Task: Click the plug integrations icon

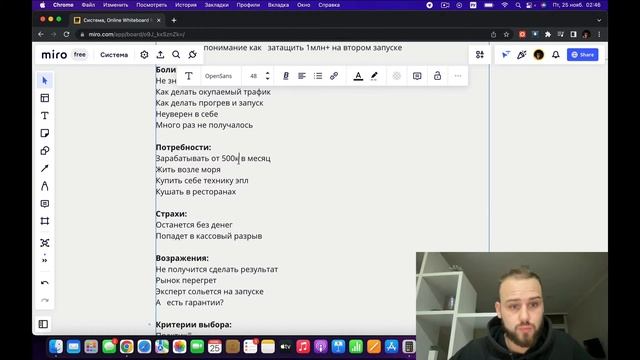Action: [192, 55]
